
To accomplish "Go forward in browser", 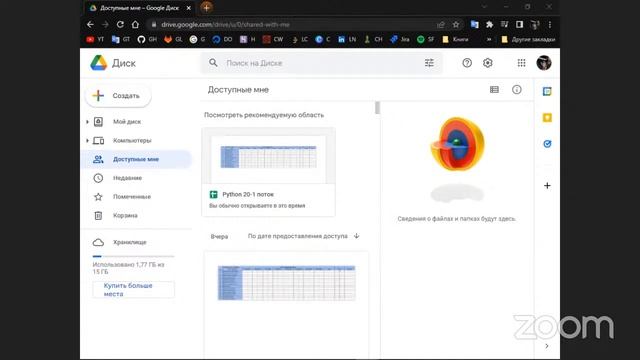I will tap(105, 24).
